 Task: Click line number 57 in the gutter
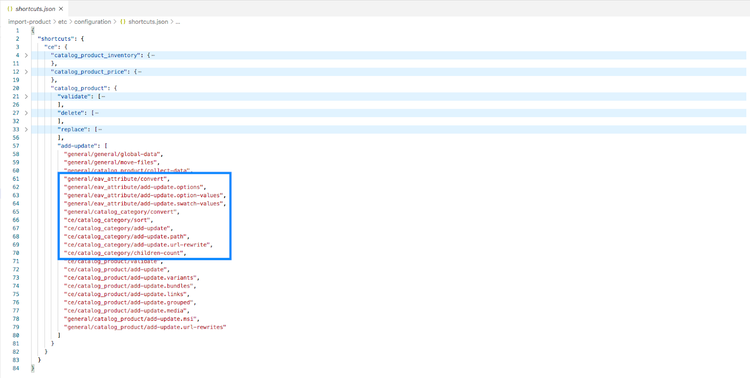pyautogui.click(x=16, y=146)
